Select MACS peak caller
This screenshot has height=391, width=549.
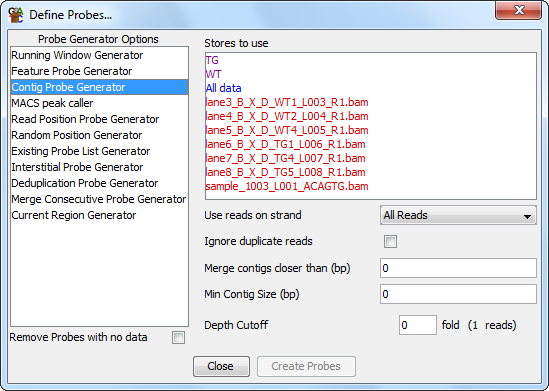pyautogui.click(x=99, y=103)
